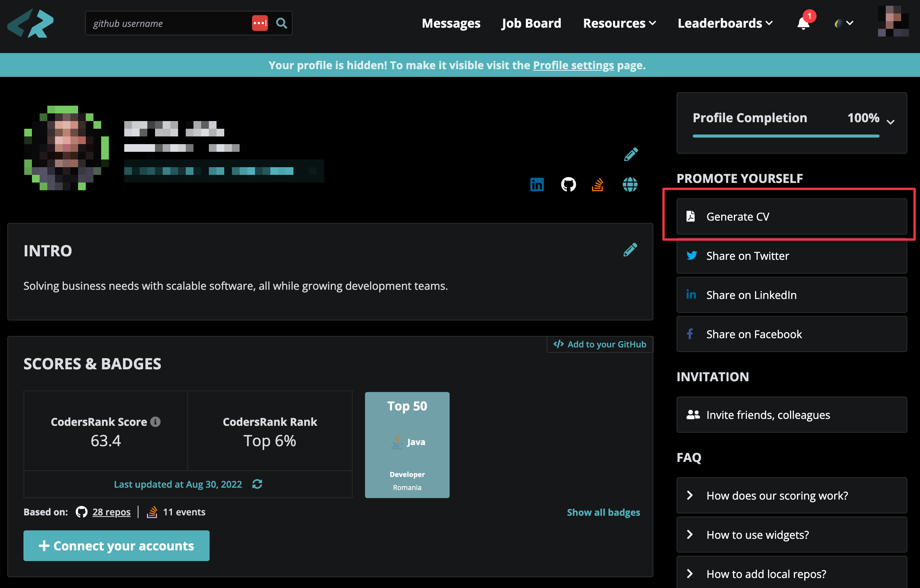Expand How to add local repos?

tap(792, 573)
